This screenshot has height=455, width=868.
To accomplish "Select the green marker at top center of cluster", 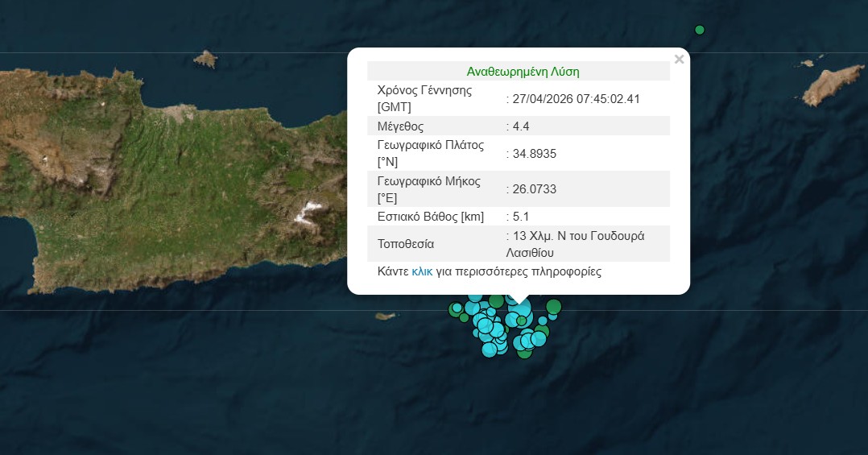I will click(496, 301).
